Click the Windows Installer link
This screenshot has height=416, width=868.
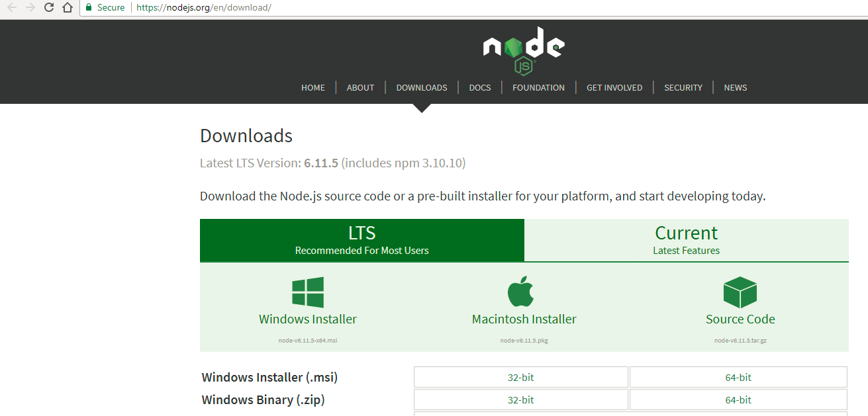coord(308,319)
